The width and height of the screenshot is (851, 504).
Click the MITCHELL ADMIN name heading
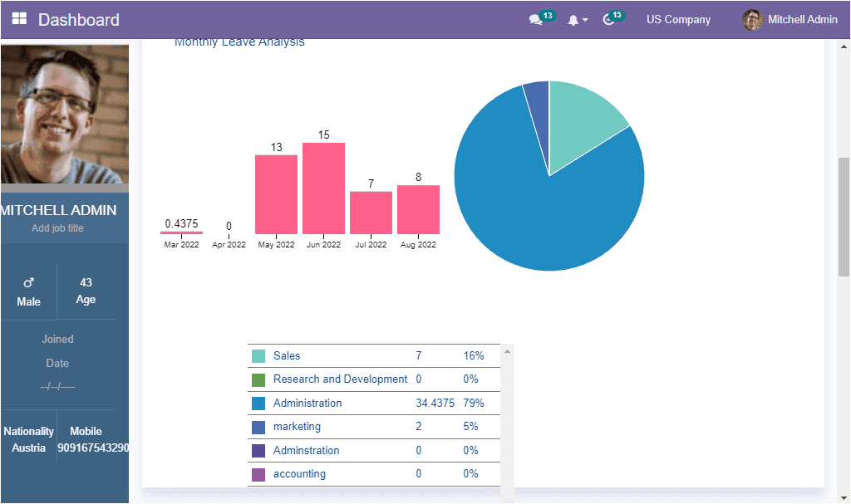click(59, 211)
